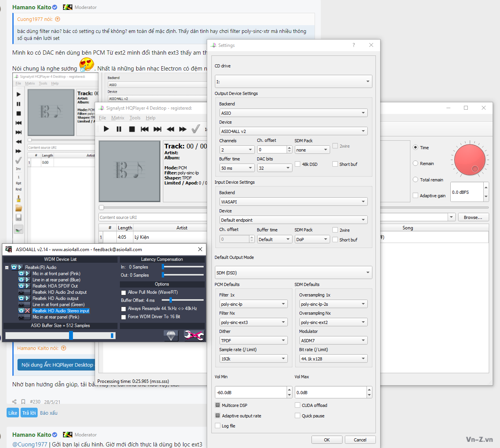
Task: Click the blue Like button
Action: pyautogui.click(x=13, y=413)
